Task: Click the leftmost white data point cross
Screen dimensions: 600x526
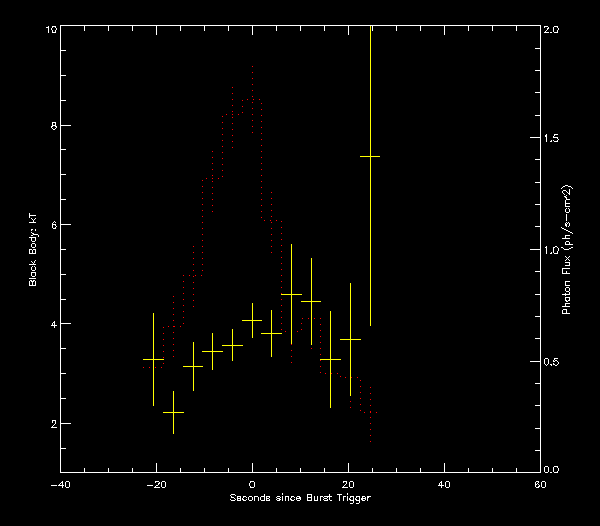Action: (153, 359)
